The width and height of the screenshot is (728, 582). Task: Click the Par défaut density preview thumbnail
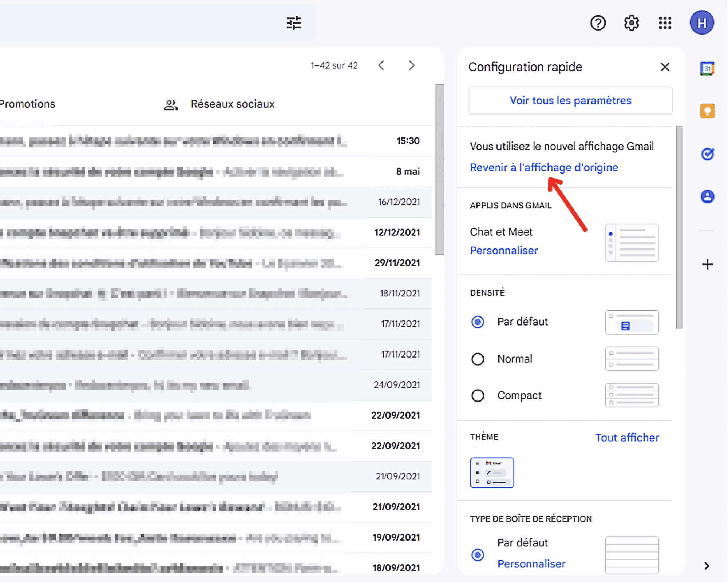point(632,322)
